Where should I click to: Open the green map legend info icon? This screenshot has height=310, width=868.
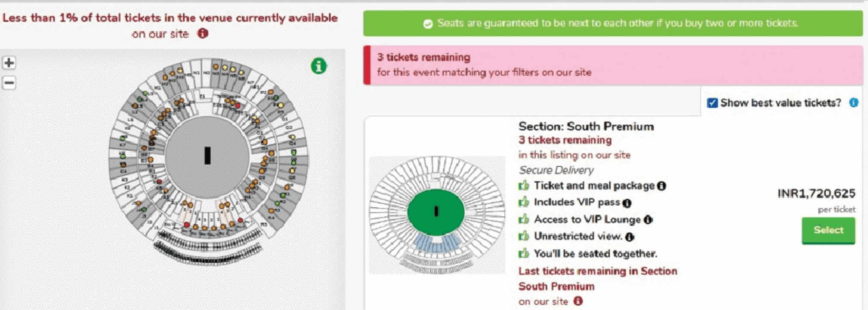coord(319,66)
